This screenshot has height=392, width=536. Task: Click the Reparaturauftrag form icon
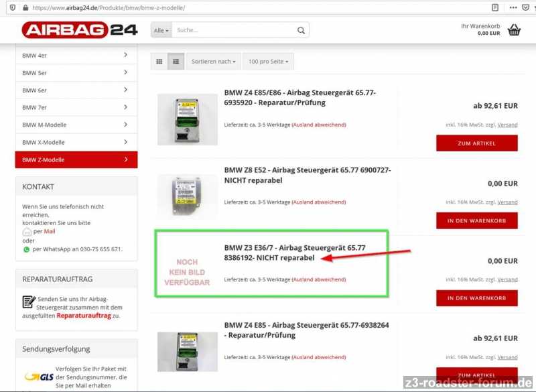29,302
